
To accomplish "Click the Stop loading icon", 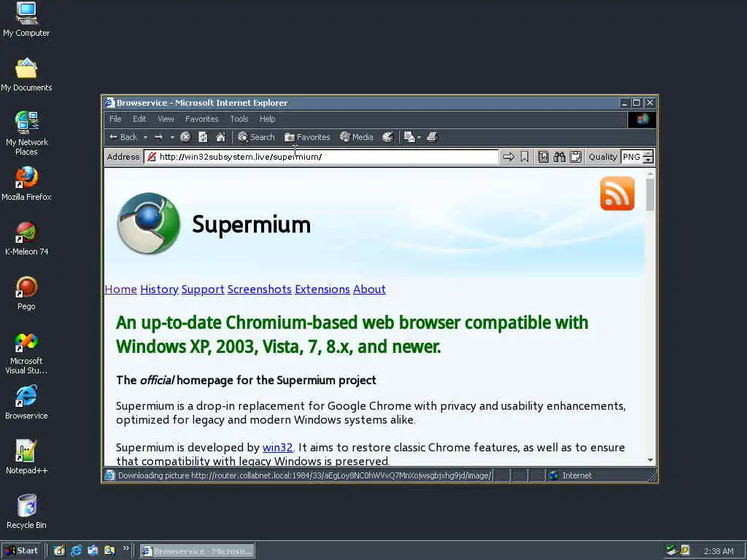I will 185,137.
